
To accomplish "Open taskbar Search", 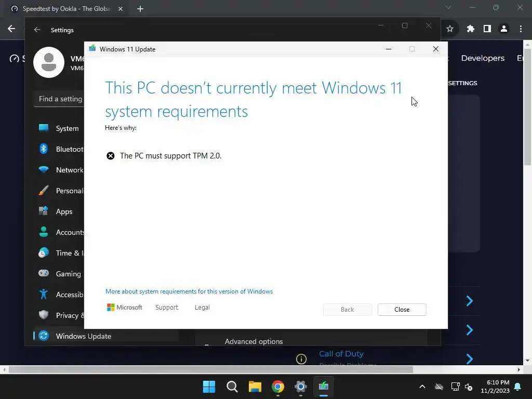I will pyautogui.click(x=232, y=387).
